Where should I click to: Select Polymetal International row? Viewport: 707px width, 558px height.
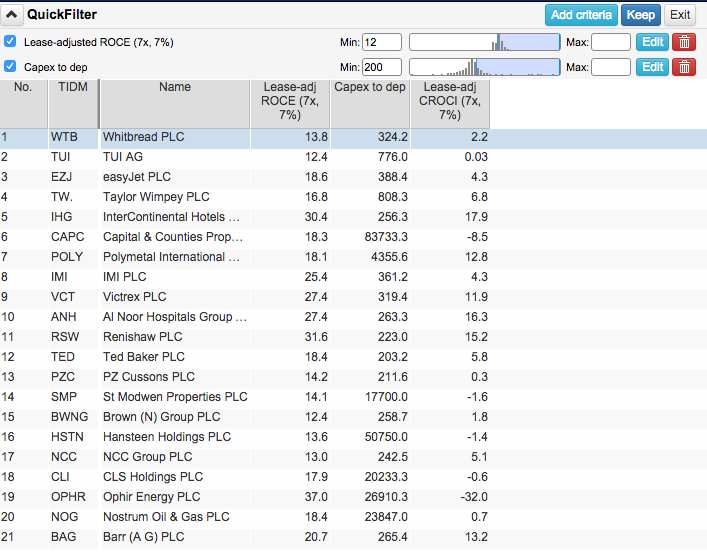[x=354, y=257]
